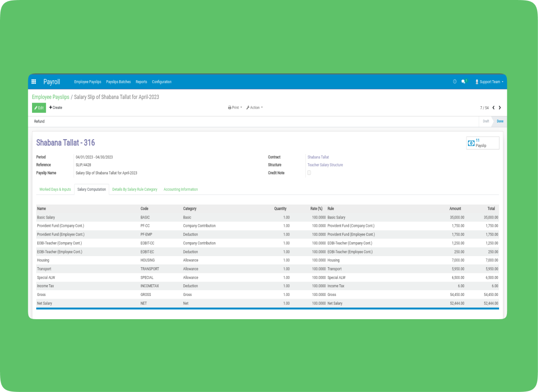
Task: Click the Create plus button
Action: point(56,108)
